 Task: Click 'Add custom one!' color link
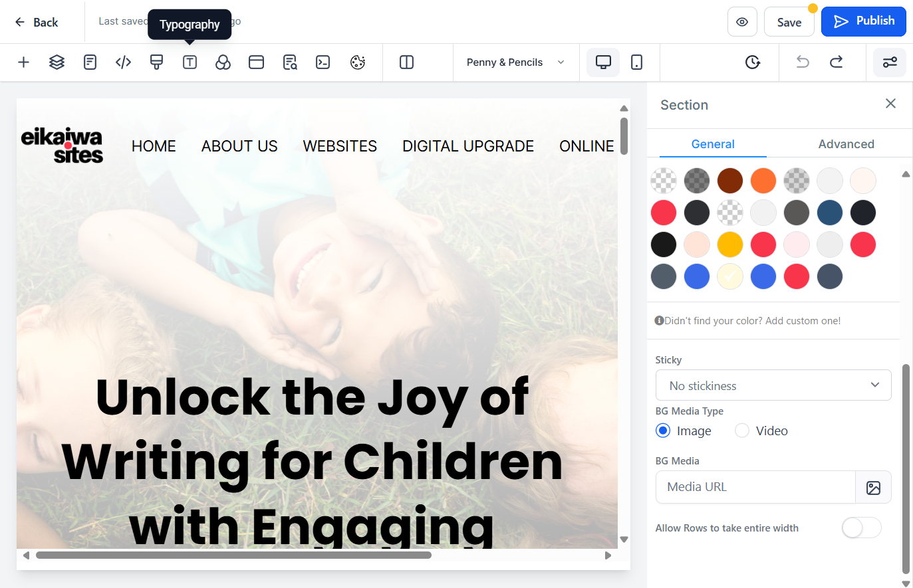coord(803,321)
